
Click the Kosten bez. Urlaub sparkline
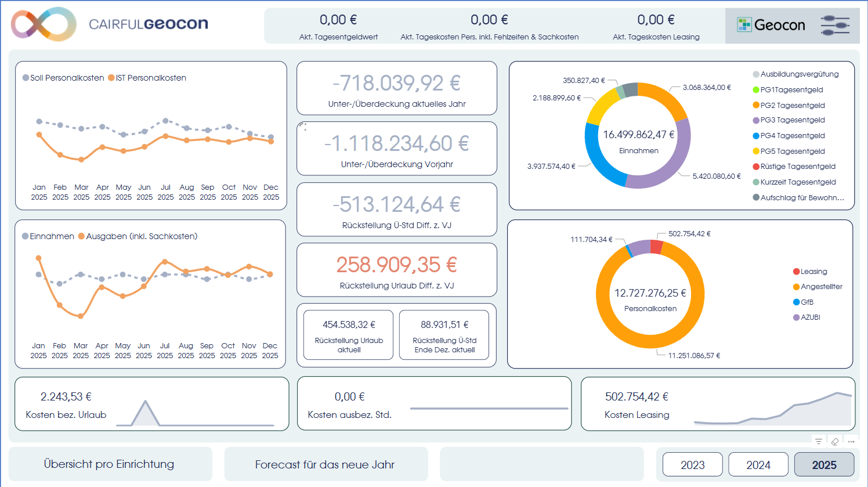194,413
